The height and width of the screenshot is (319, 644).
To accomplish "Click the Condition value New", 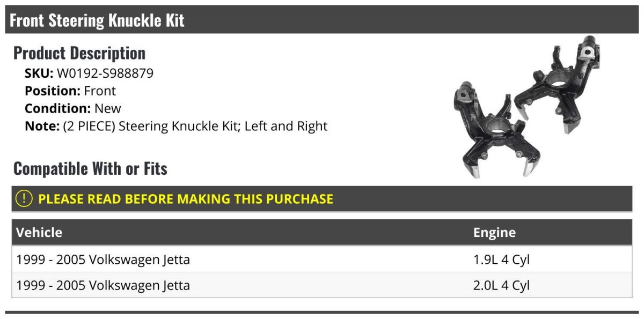I will tap(108, 108).
